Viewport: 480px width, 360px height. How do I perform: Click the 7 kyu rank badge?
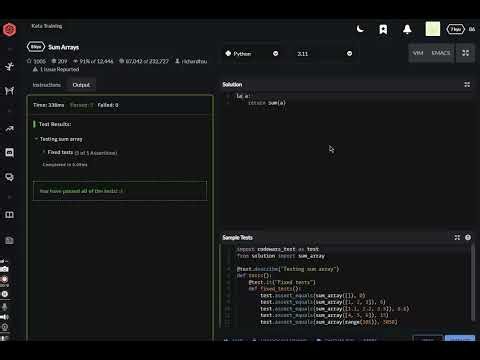[x=455, y=29]
